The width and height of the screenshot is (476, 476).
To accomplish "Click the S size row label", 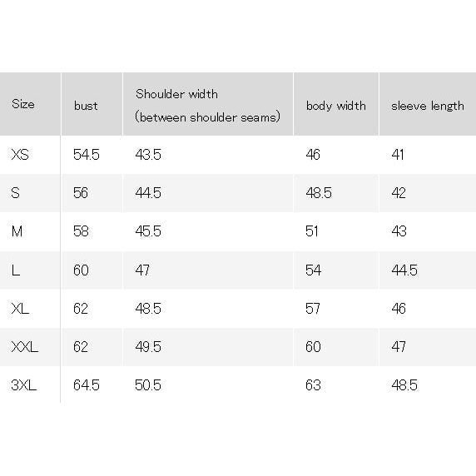I will (16, 193).
